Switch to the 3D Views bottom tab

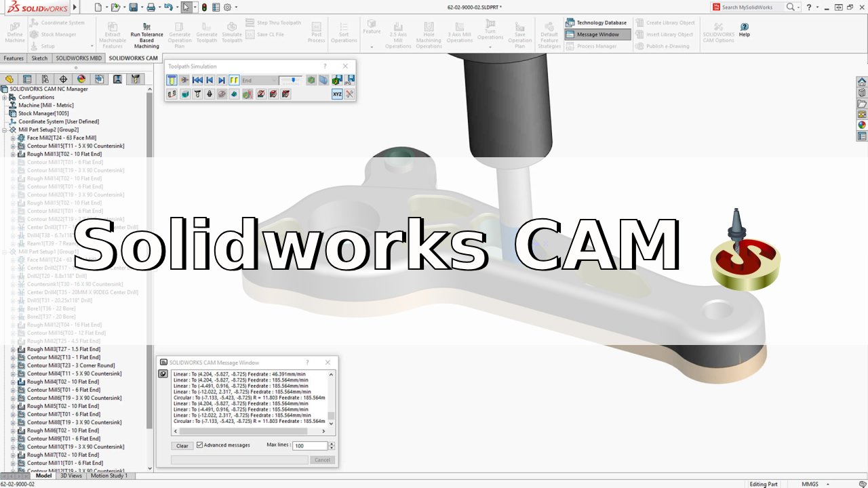point(71,476)
